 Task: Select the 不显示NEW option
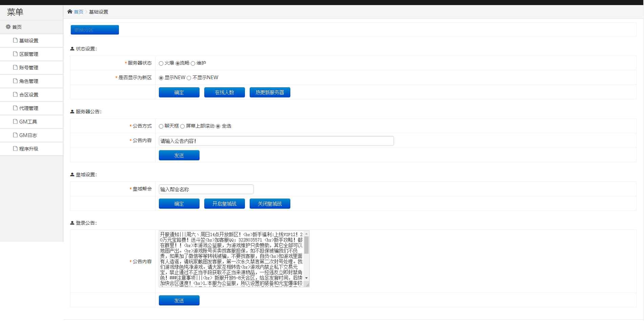tap(189, 77)
